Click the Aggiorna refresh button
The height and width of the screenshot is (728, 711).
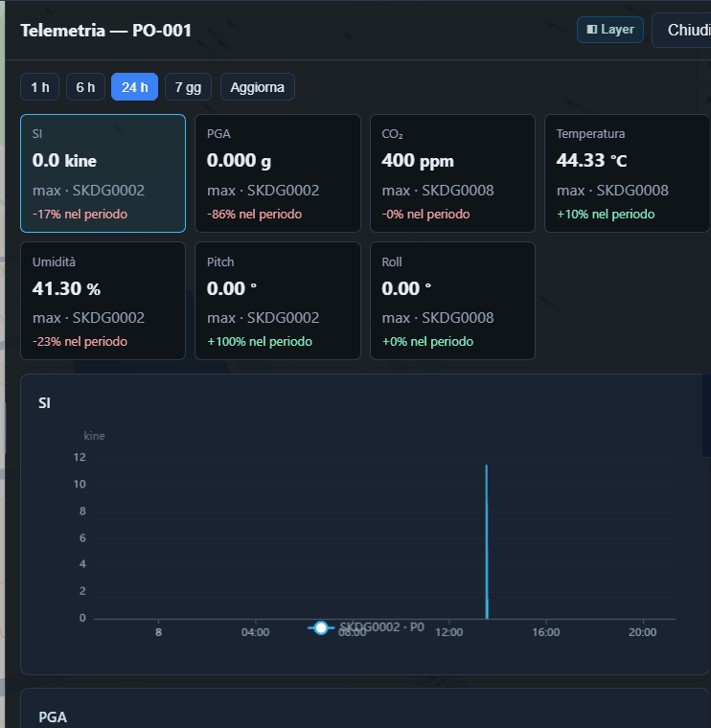point(257,87)
